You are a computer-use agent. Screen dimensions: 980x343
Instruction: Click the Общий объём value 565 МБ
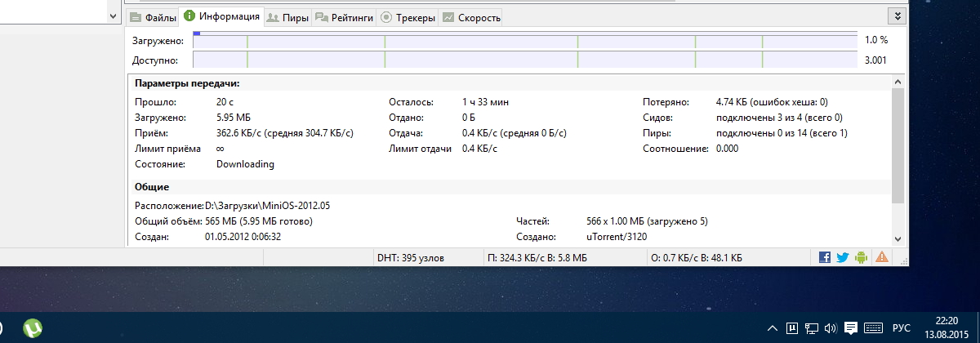(259, 221)
